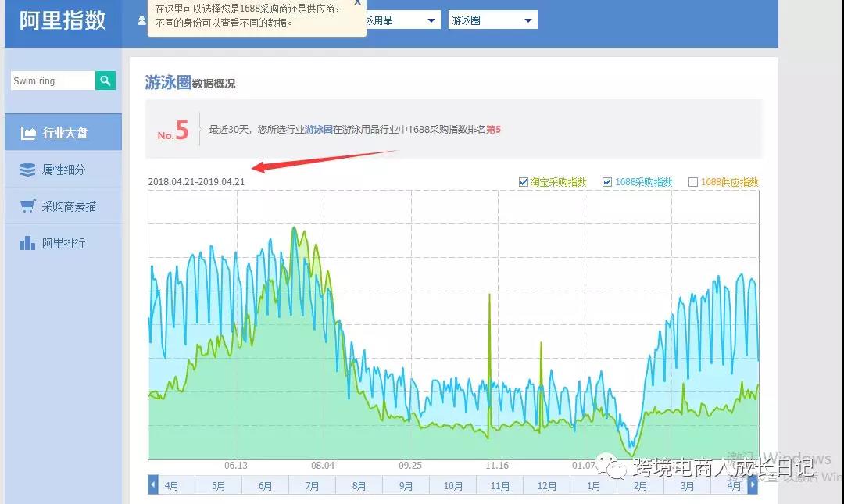844x504 pixels.
Task: Click the green magnifier search icon
Action: 105,80
